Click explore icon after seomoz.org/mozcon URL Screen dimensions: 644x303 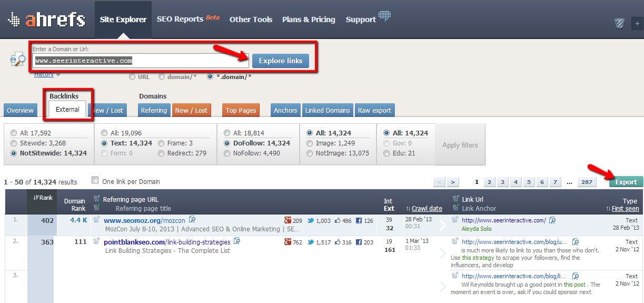(x=193, y=219)
